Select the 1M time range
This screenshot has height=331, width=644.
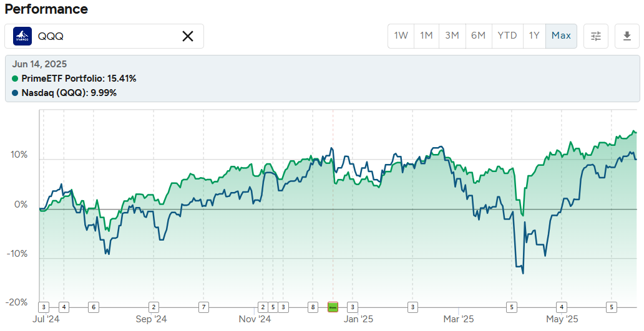(x=426, y=36)
